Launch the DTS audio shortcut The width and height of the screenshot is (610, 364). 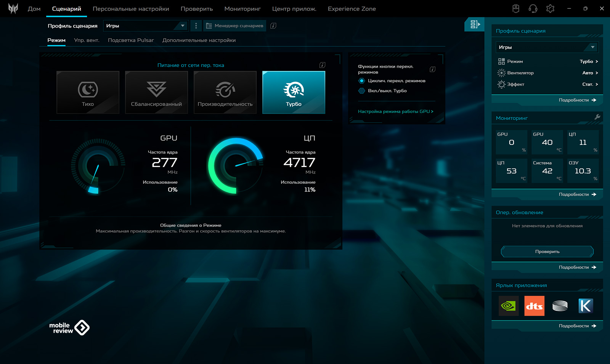coord(534,306)
